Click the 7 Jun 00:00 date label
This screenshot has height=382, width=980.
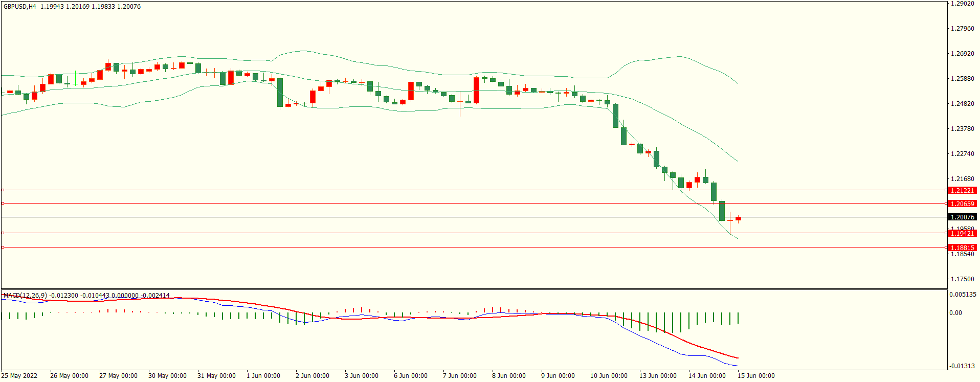460,376
